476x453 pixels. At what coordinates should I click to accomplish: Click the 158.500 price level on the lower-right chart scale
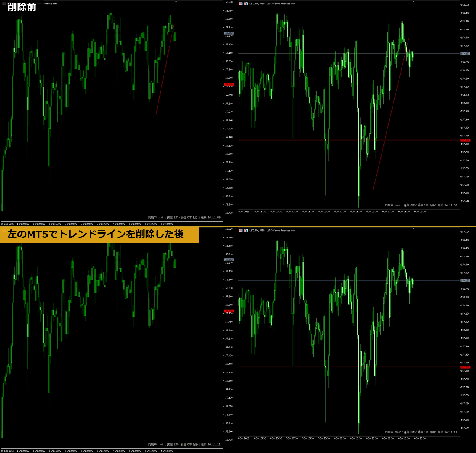click(x=465, y=232)
